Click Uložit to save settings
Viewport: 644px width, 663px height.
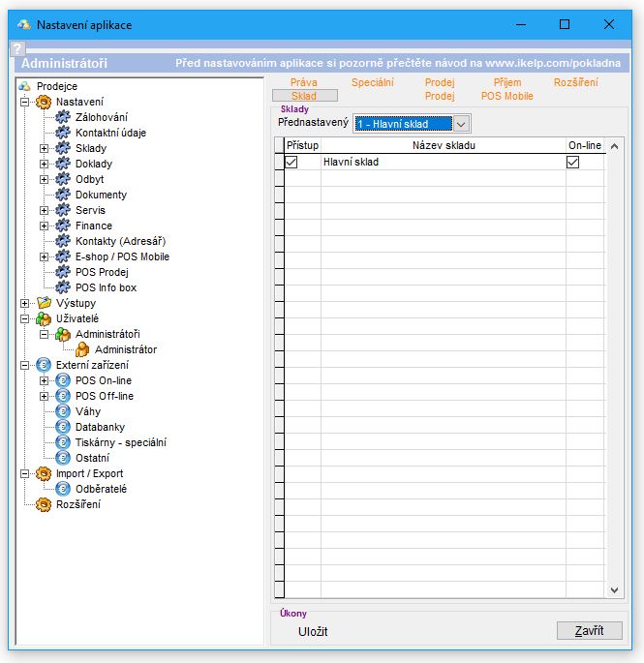pyautogui.click(x=313, y=631)
